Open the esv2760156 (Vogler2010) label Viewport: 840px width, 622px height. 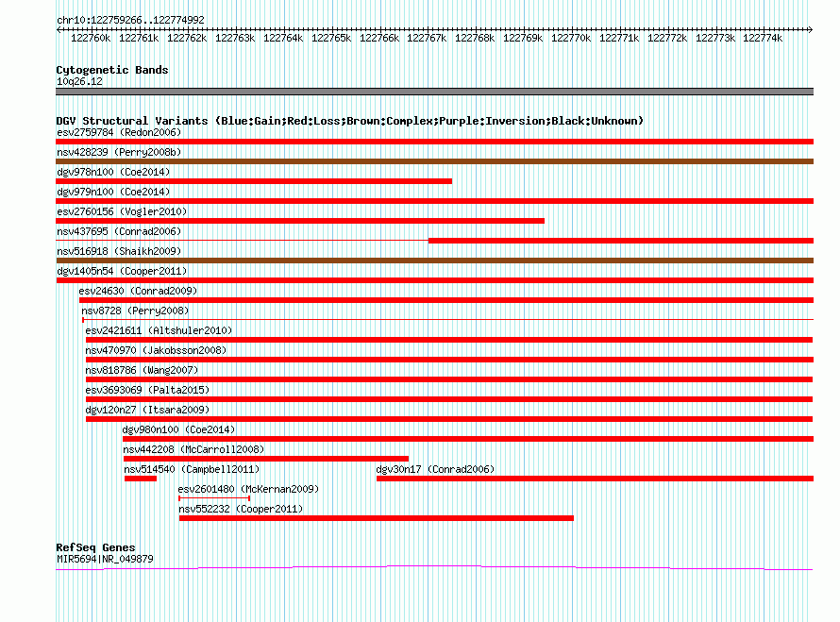(x=122, y=211)
